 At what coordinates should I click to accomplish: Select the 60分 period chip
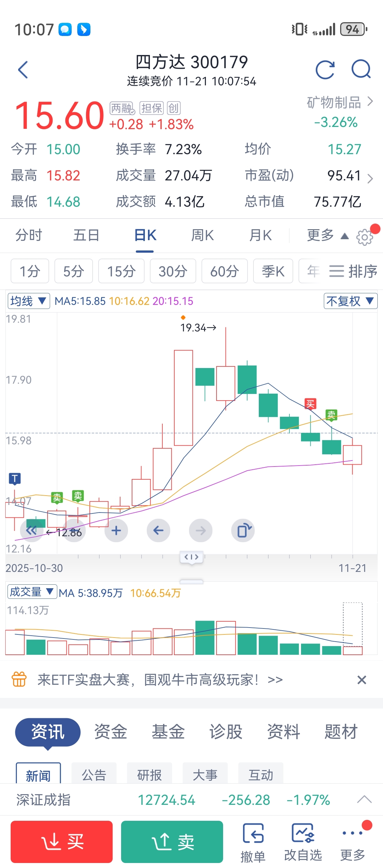point(224,271)
